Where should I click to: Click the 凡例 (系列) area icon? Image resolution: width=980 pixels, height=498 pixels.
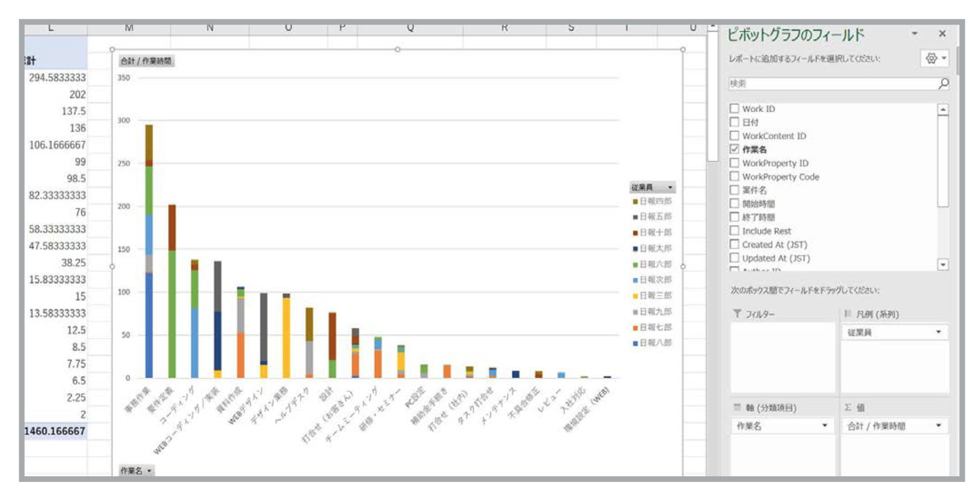point(848,314)
